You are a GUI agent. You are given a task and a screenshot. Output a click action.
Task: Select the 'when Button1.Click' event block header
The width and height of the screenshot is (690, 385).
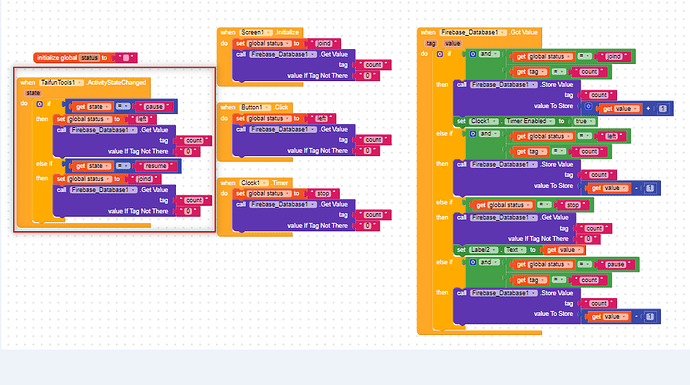255,107
